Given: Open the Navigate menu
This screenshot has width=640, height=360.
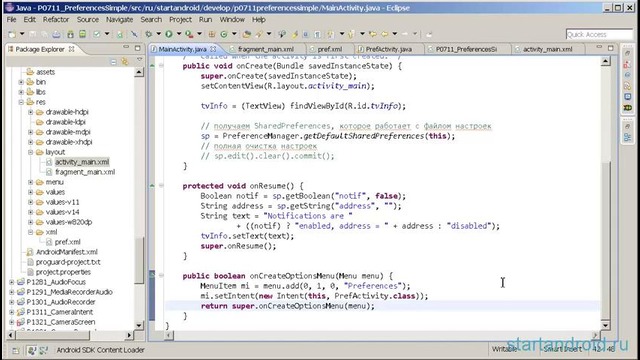Looking at the screenshot, I should (120, 20).
